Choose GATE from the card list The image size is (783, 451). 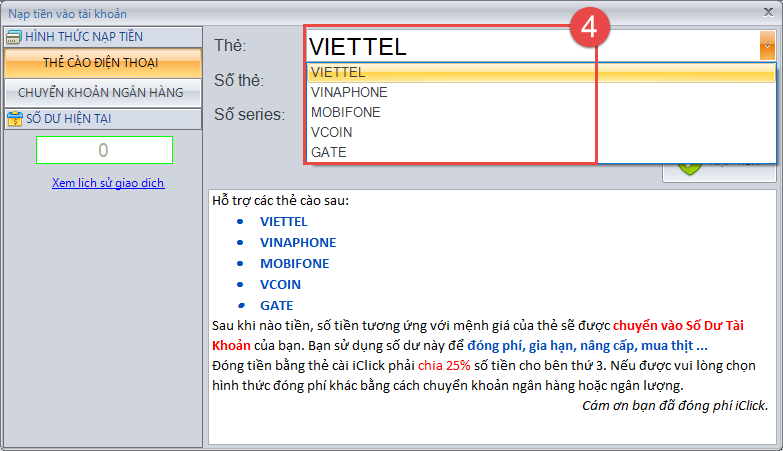tap(541, 152)
